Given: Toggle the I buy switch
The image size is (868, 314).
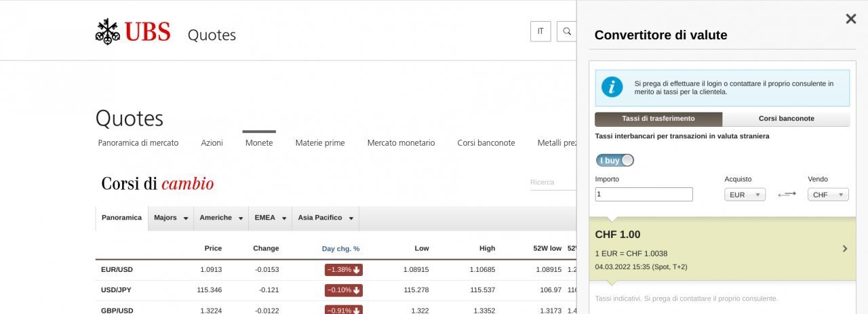Looking at the screenshot, I should coord(615,160).
